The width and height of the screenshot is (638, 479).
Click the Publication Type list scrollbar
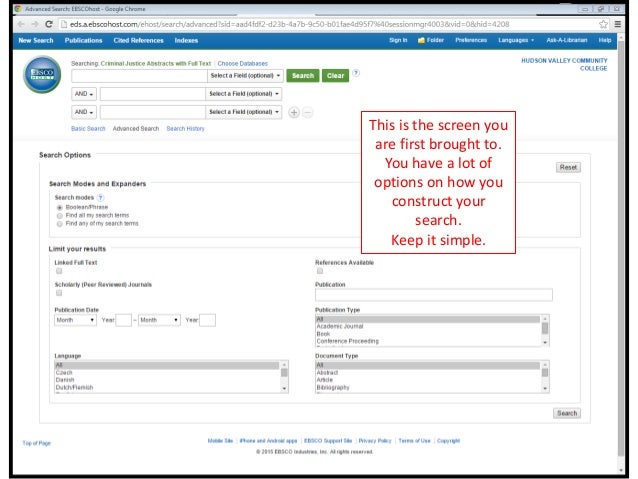click(x=545, y=330)
